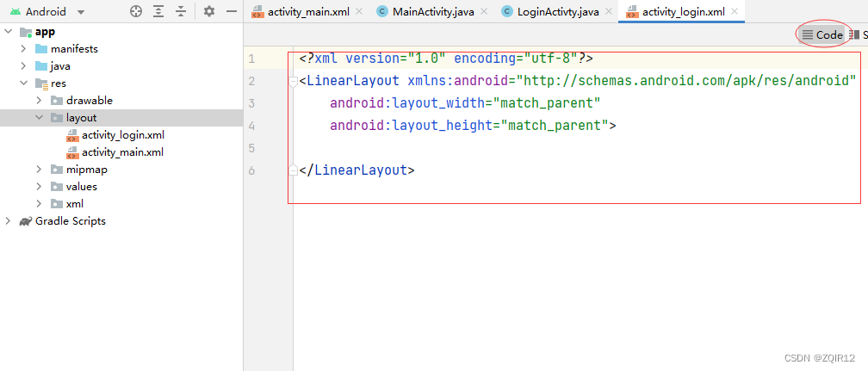The height and width of the screenshot is (371, 868).
Task: Select the res folder
Action: pos(59,83)
